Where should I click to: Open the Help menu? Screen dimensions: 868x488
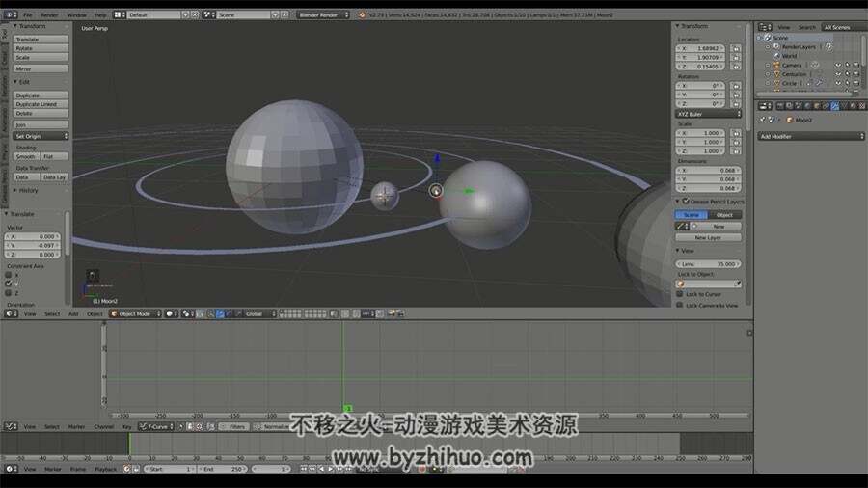coord(100,14)
